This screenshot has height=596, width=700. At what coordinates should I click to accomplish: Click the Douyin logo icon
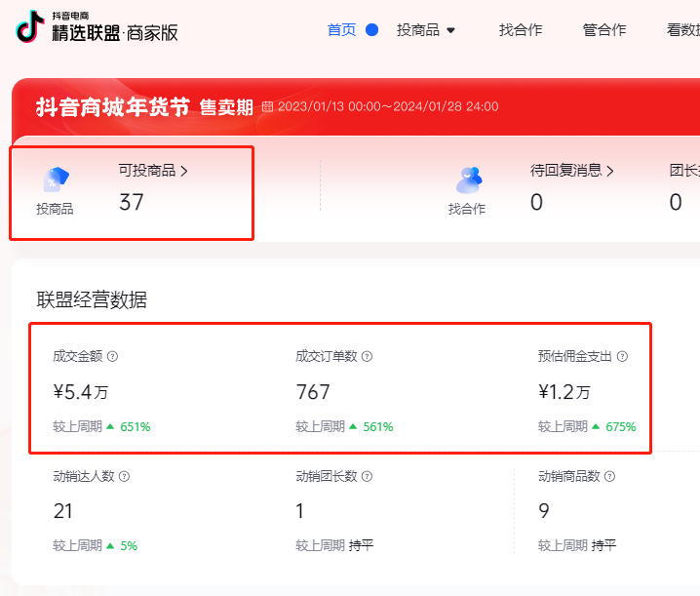pyautogui.click(x=30, y=26)
